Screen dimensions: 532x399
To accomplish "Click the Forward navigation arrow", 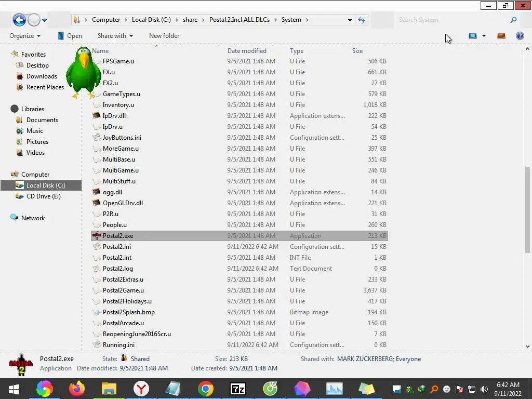I will point(34,20).
